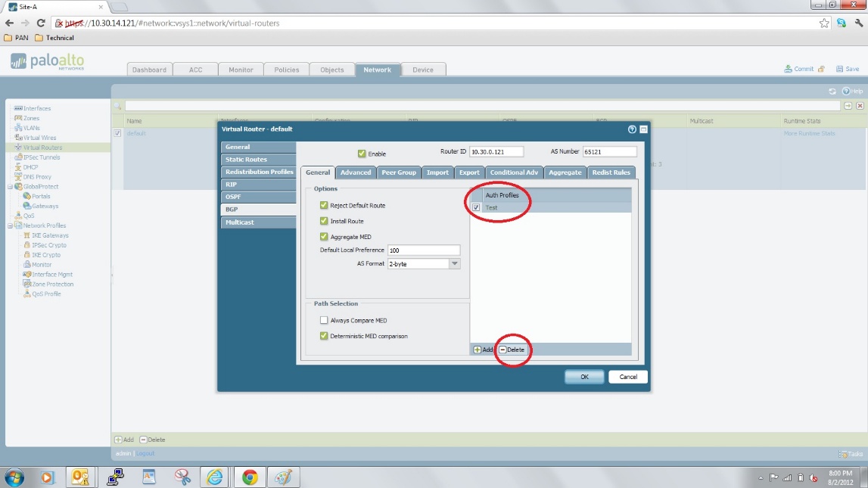The image size is (868, 488).
Task: Click the clear search X icon
Action: pyautogui.click(x=860, y=106)
